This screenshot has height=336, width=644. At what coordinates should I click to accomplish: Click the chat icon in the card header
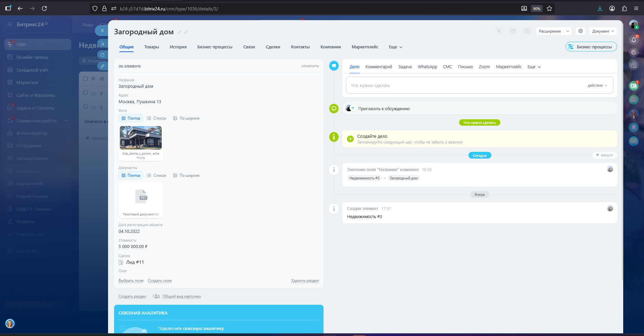click(527, 31)
